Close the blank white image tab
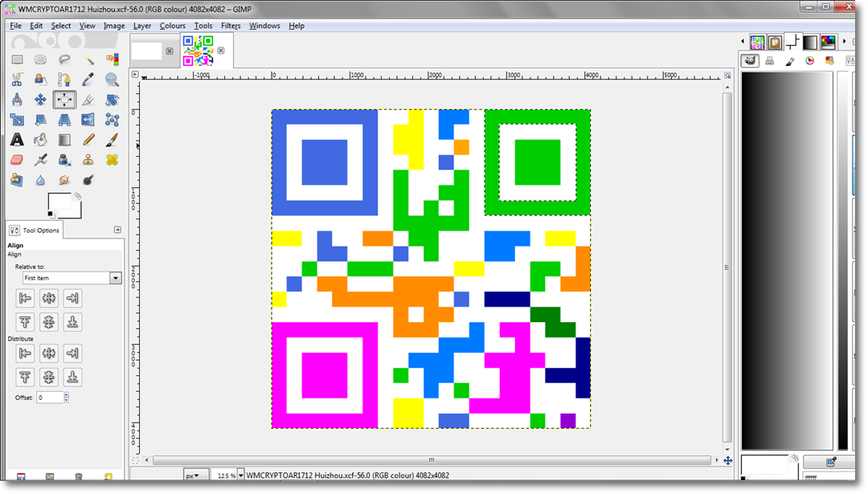Image resolution: width=868 pixels, height=494 pixels. coord(170,51)
